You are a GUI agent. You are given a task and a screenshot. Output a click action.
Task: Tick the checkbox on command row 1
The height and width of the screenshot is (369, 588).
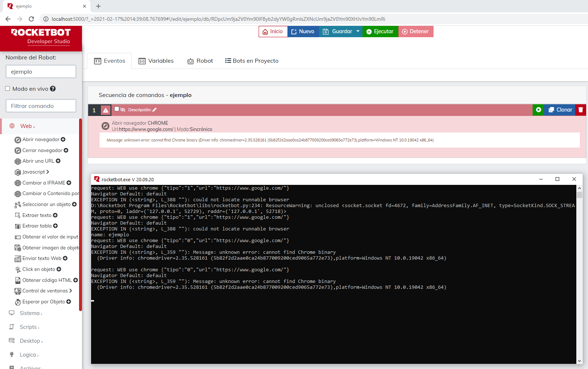tap(117, 109)
